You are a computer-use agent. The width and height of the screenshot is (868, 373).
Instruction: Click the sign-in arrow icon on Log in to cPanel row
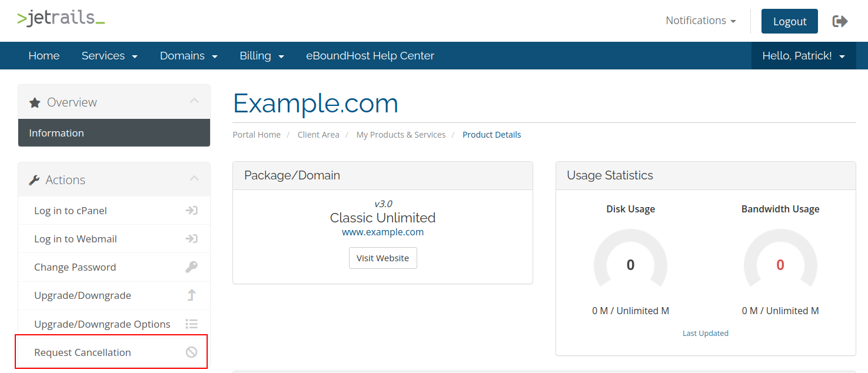click(191, 211)
